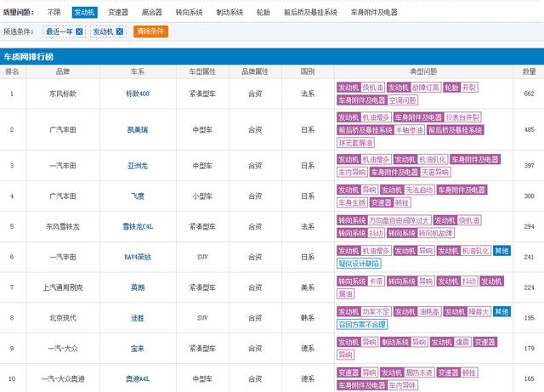This screenshot has height=392, width=544.
Task: Open the 标致408 car series link
Action: click(x=138, y=94)
